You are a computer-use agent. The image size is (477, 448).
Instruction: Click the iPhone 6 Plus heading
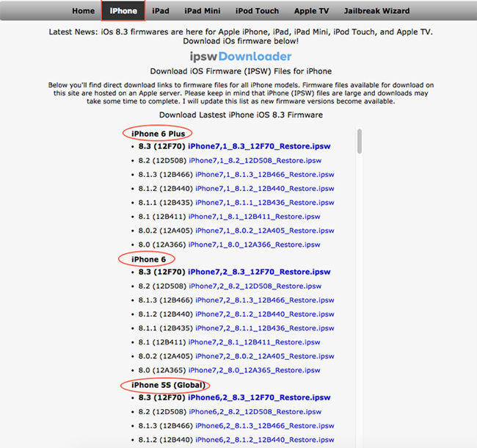(x=158, y=134)
